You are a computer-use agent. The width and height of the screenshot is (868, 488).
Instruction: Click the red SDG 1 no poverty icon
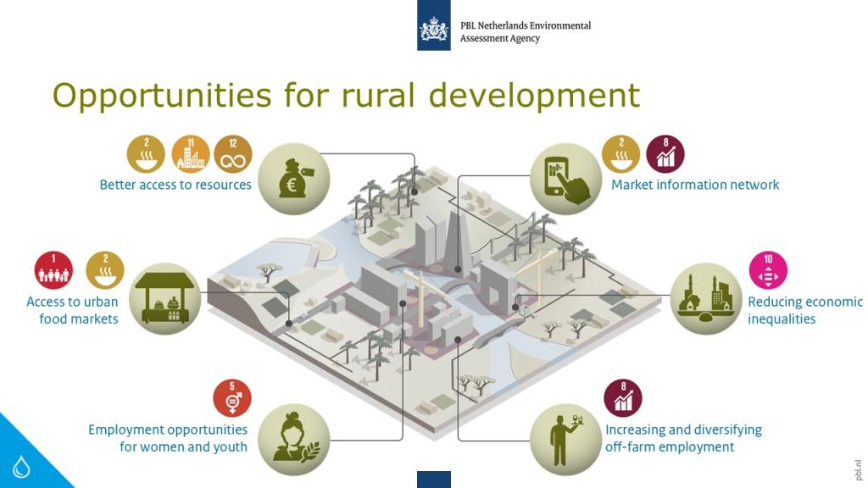click(53, 271)
